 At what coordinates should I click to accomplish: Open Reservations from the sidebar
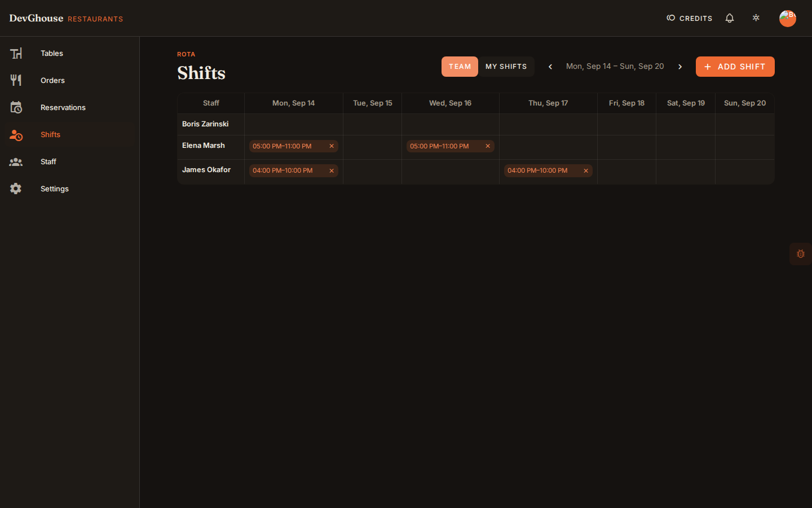pyautogui.click(x=70, y=107)
